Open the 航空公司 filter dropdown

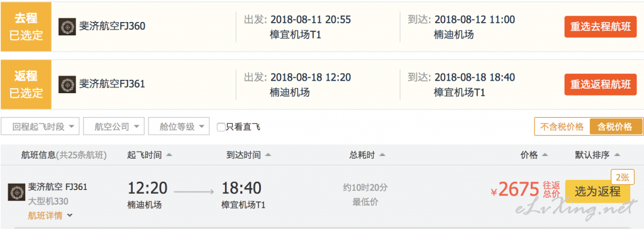pyautogui.click(x=114, y=126)
